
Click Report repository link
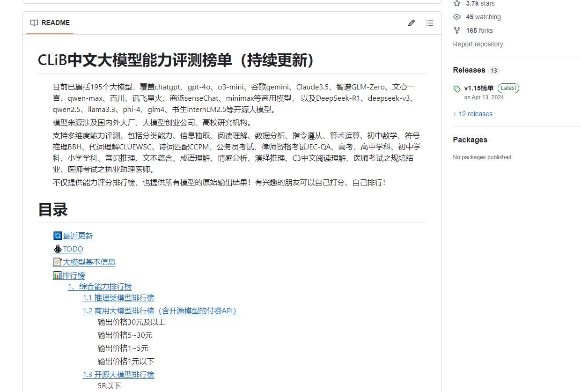(478, 44)
